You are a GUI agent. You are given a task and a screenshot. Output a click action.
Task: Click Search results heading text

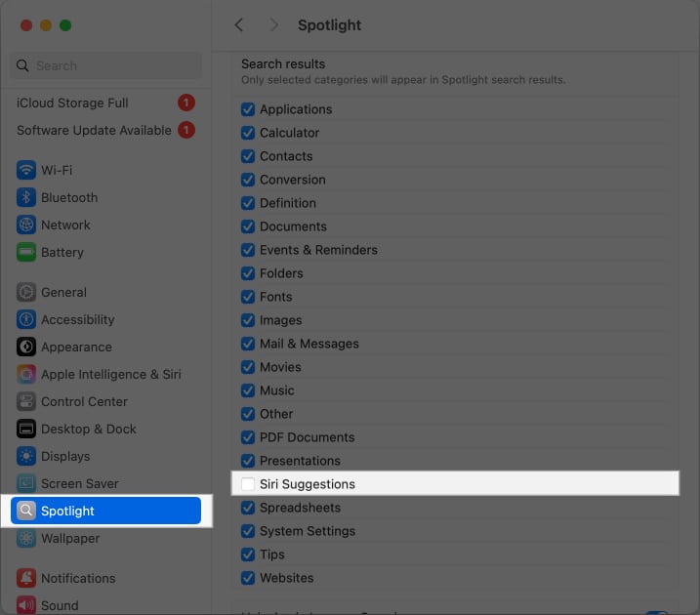coord(283,63)
